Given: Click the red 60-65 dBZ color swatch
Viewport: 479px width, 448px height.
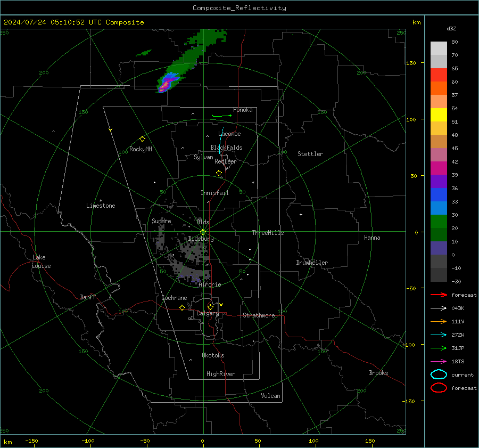Looking at the screenshot, I should 439,75.
